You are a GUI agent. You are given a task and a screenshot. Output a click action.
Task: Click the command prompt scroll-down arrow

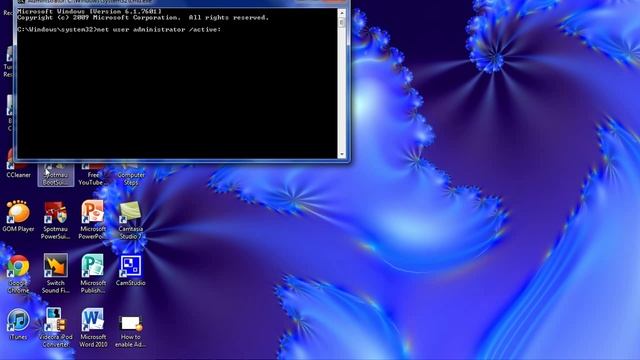(342, 155)
